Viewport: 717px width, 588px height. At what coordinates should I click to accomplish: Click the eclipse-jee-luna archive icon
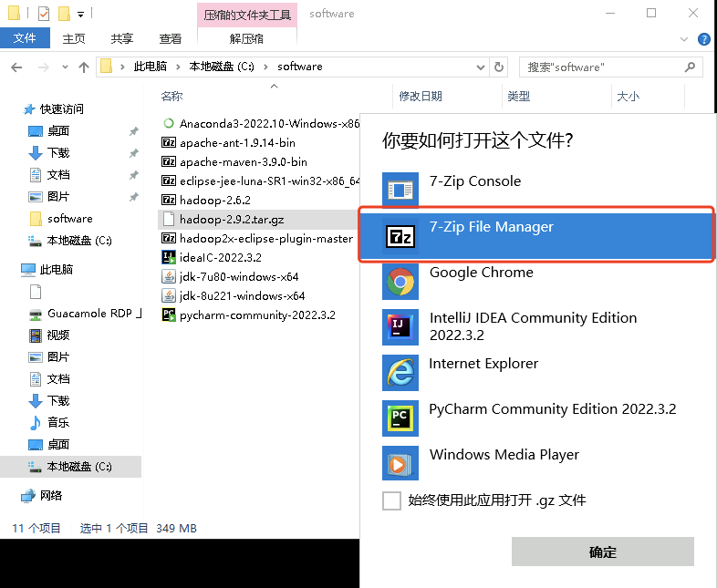(169, 181)
